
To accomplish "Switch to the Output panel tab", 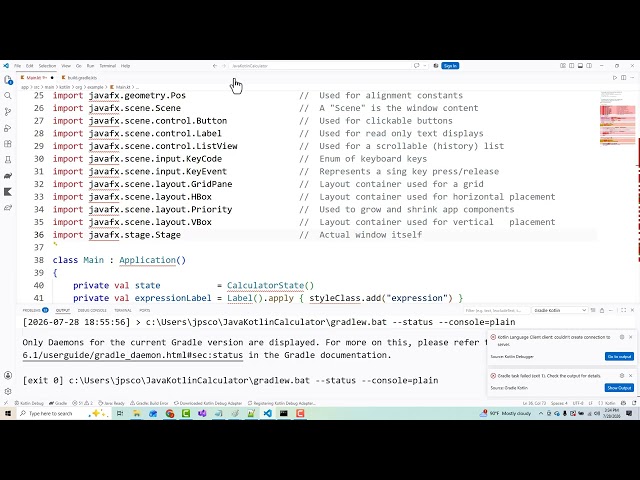I will coord(63,310).
